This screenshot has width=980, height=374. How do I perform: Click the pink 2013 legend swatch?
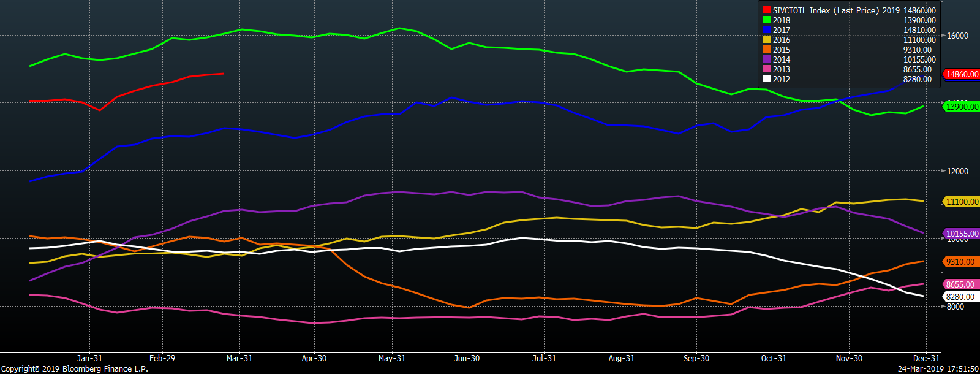766,69
